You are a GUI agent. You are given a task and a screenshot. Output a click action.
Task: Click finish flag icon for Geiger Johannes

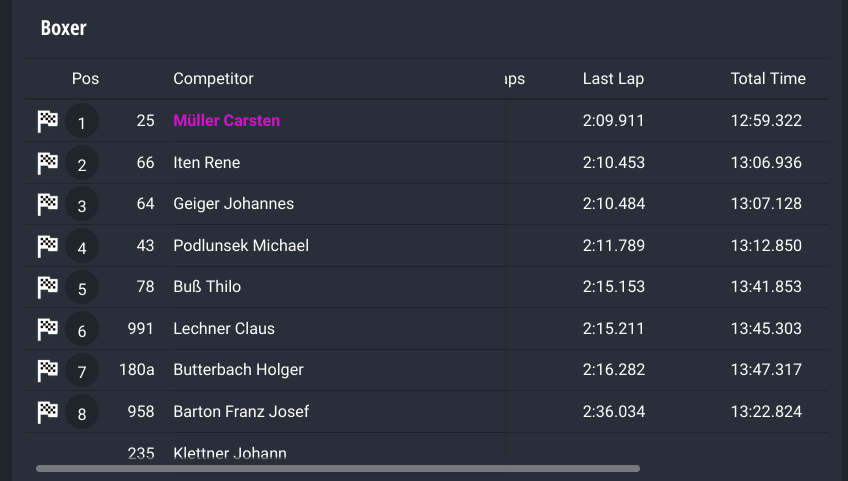pyautogui.click(x=48, y=205)
